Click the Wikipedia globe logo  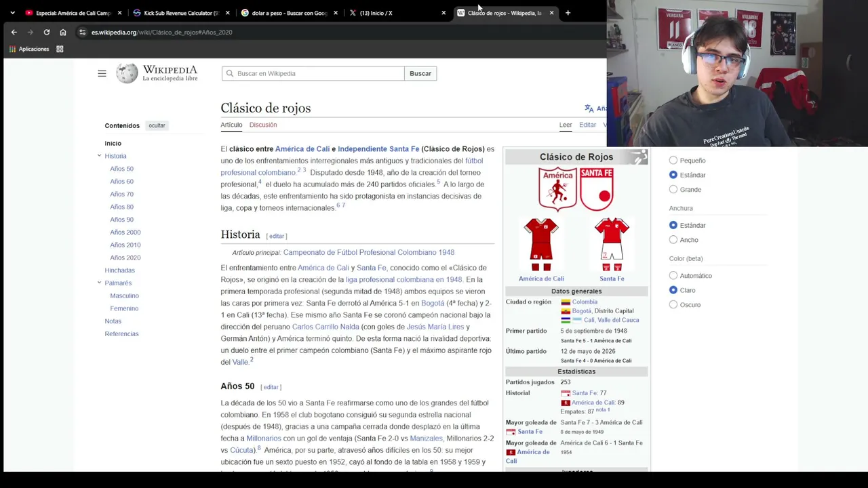click(x=127, y=73)
